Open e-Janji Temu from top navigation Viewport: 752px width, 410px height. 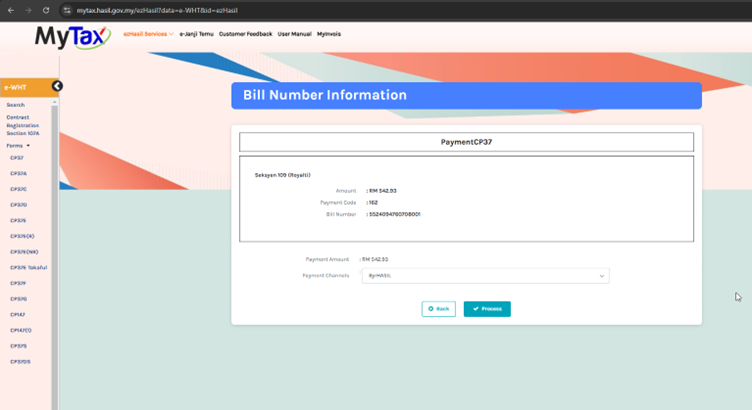(195, 34)
